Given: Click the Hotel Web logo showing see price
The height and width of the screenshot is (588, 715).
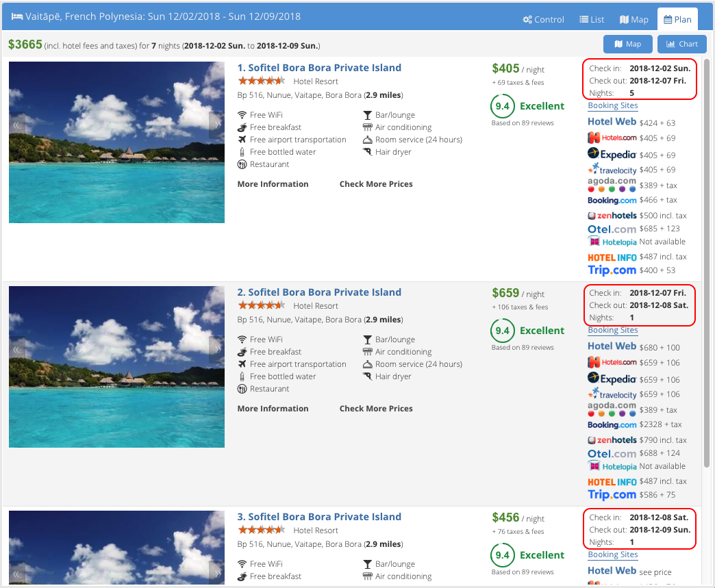Looking at the screenshot, I should [612, 571].
